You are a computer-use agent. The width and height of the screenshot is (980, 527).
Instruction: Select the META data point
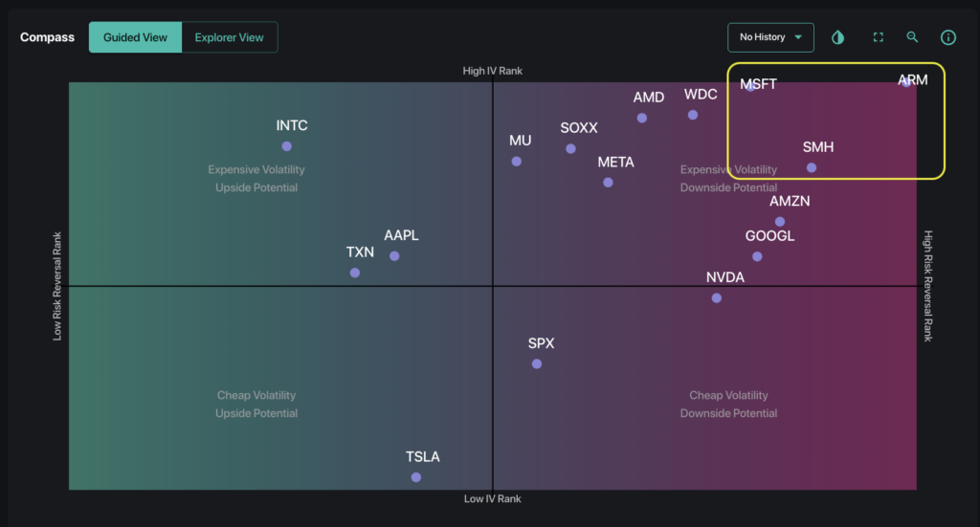[608, 182]
